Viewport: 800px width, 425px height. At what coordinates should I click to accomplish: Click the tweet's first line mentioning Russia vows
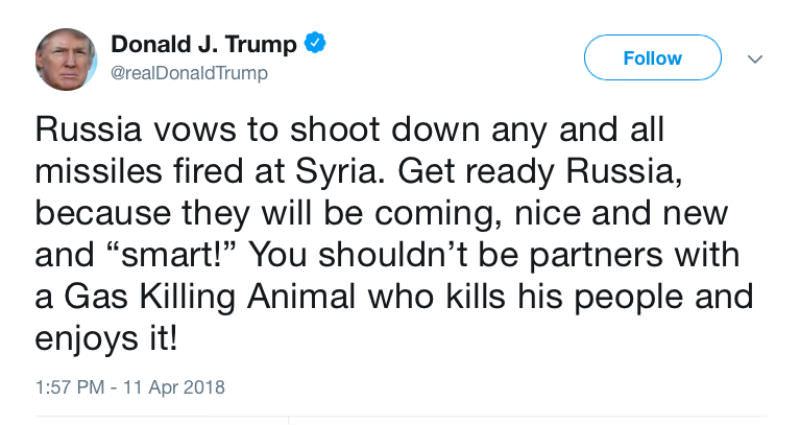coord(350,131)
